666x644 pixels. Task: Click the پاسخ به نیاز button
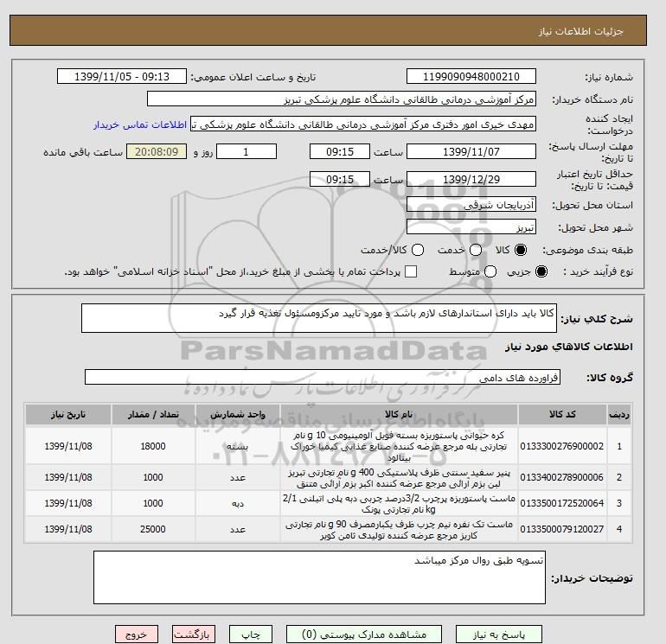[499, 634]
